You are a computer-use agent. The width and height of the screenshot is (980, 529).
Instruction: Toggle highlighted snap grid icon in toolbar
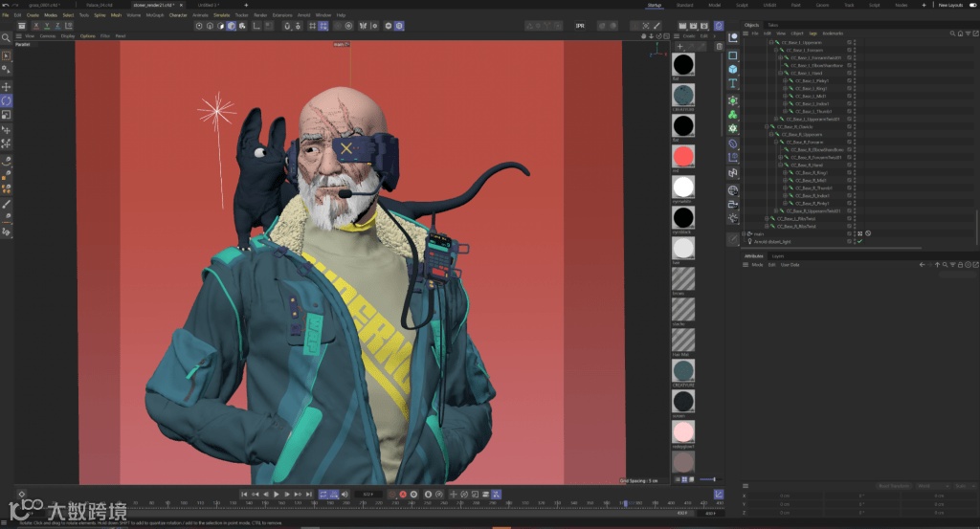tap(323, 26)
